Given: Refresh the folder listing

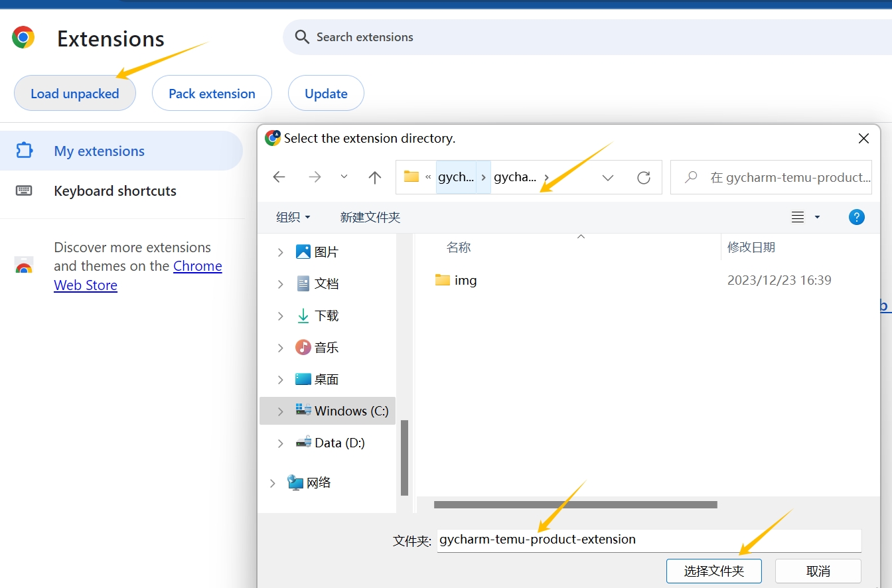Looking at the screenshot, I should pos(643,177).
